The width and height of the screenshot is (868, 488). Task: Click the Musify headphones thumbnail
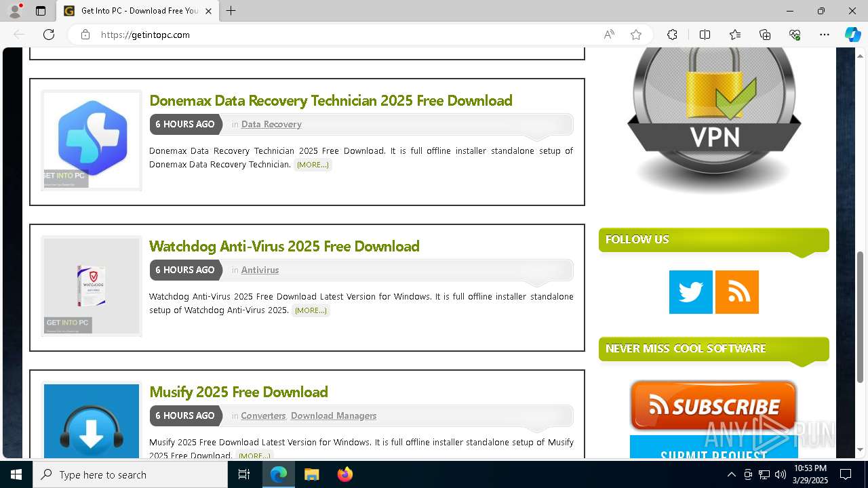point(92,420)
